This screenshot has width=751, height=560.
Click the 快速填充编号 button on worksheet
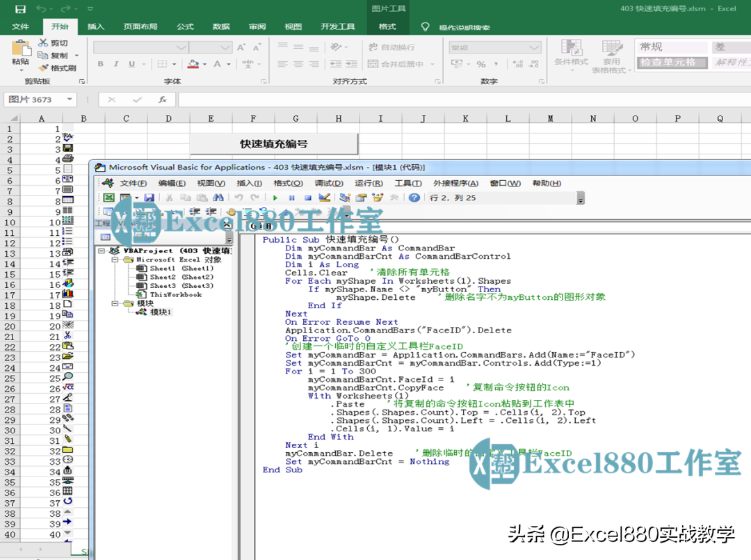(274, 144)
